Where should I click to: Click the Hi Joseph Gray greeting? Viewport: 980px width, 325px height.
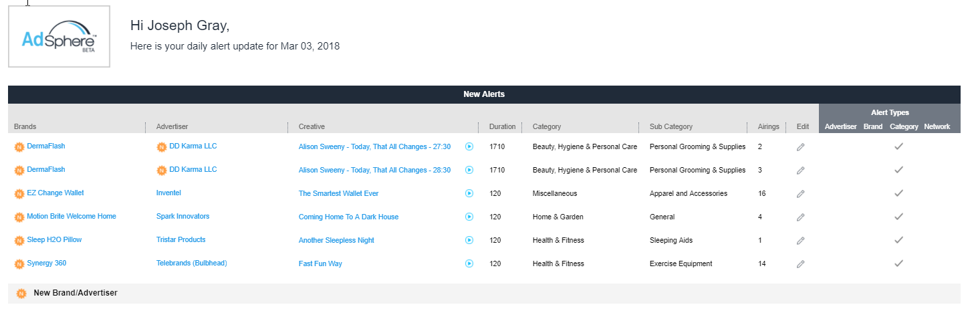(x=180, y=26)
